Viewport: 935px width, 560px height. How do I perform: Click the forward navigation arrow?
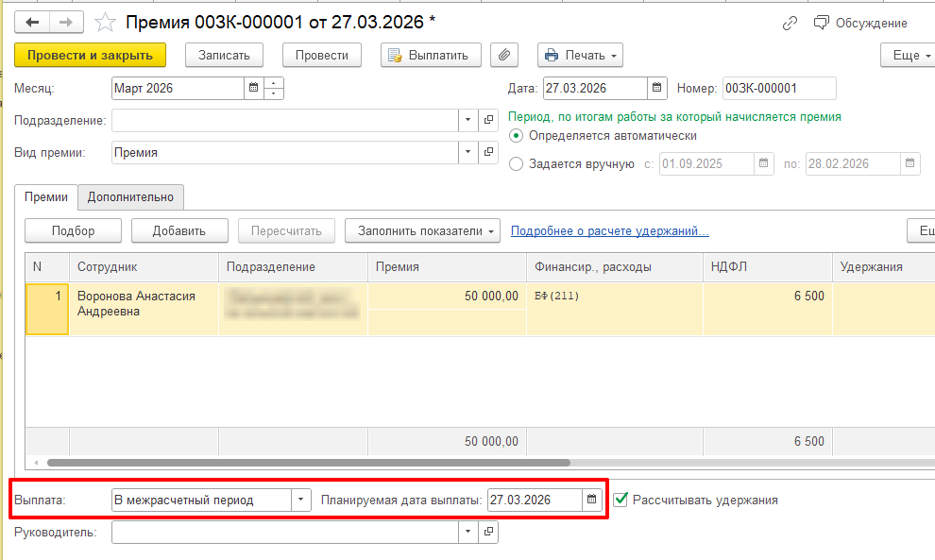tap(65, 23)
